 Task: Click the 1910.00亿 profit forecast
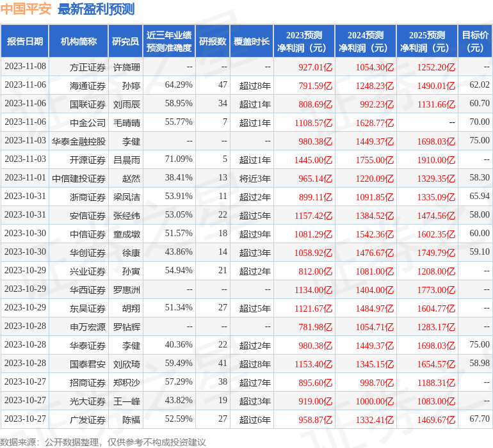click(436, 160)
